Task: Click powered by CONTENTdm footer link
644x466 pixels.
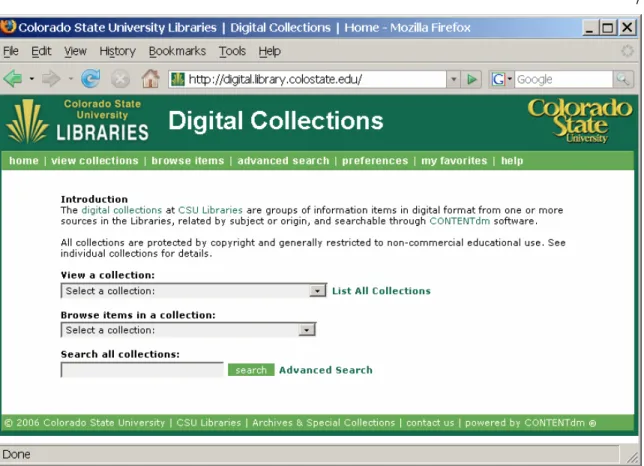Action: 530,422
